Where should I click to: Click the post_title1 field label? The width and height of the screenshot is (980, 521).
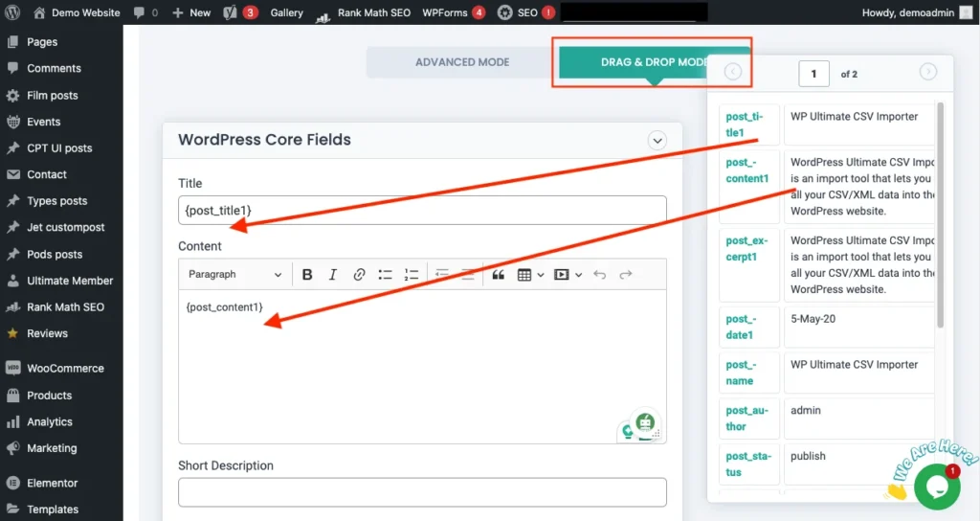[745, 125]
